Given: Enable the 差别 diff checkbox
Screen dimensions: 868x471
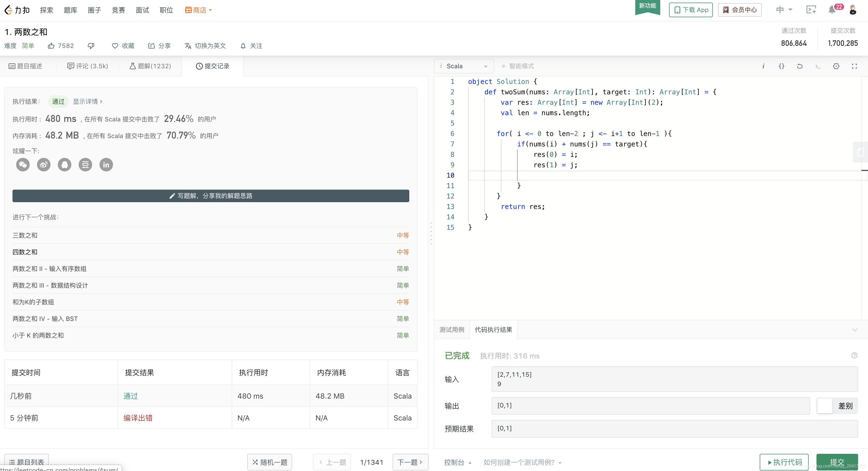Looking at the screenshot, I should (825, 406).
